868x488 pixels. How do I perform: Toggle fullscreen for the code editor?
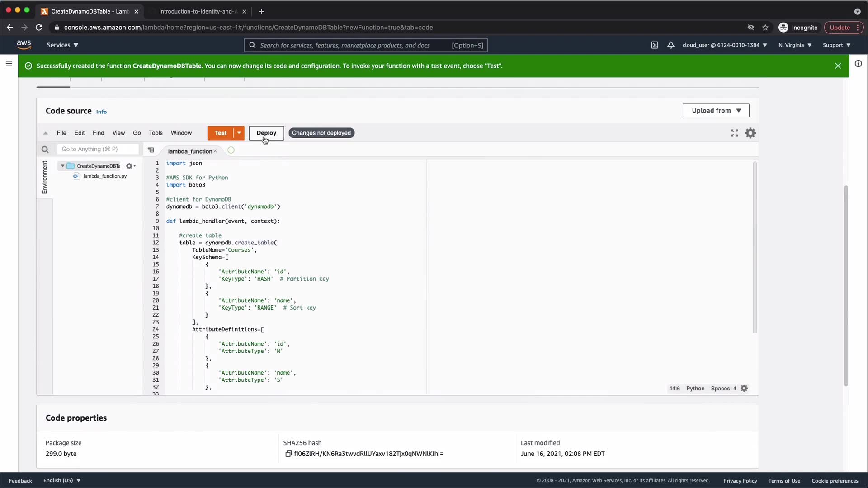click(x=734, y=133)
